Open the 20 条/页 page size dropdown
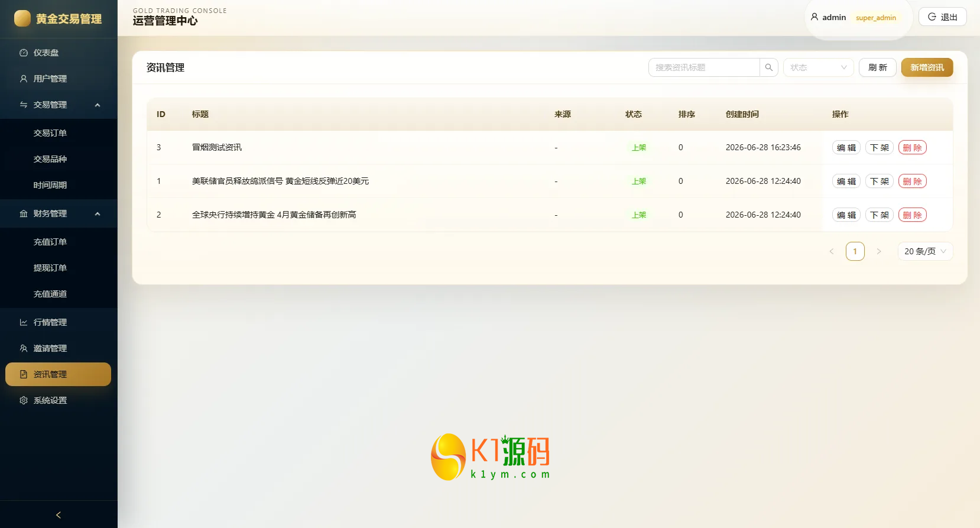The image size is (980, 528). click(925, 251)
